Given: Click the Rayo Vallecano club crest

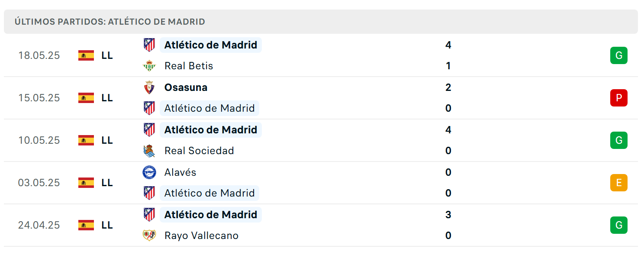Looking at the screenshot, I should [x=149, y=236].
